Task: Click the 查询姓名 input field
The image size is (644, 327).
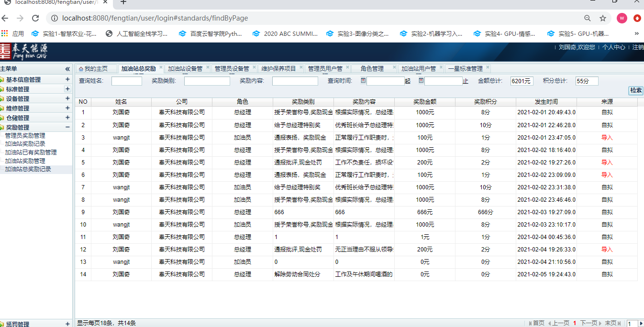Action: [126, 81]
